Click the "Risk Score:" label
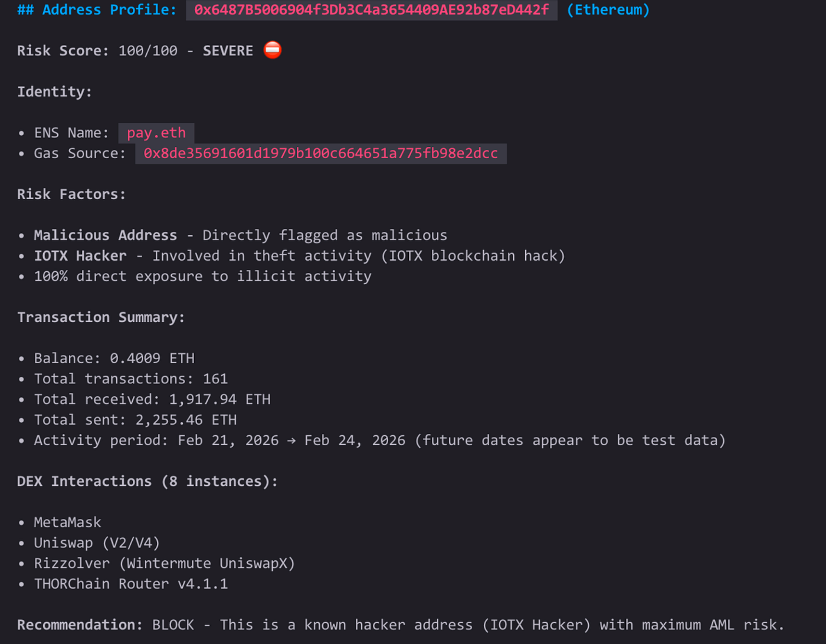 (63, 51)
